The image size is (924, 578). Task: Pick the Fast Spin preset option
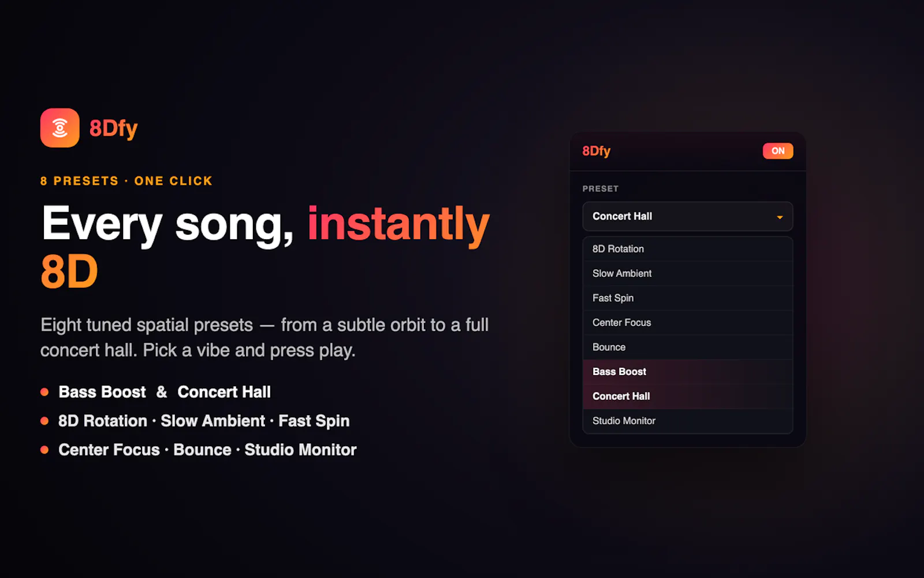pyautogui.click(x=687, y=298)
